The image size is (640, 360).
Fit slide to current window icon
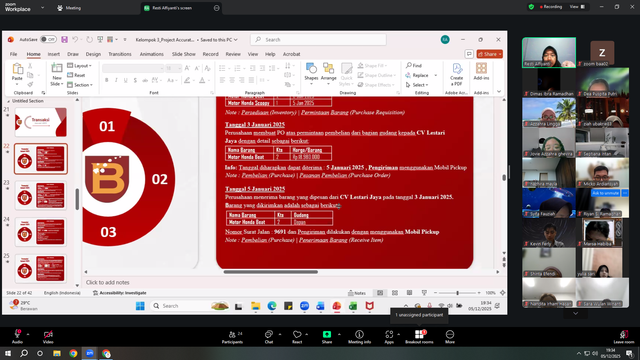pyautogui.click(x=502, y=293)
